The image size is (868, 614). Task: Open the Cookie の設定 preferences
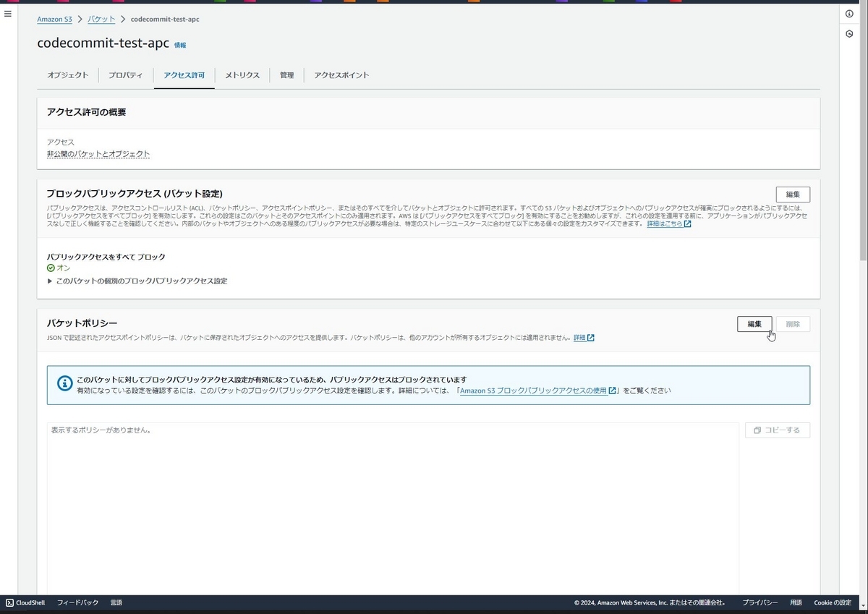[x=833, y=602]
